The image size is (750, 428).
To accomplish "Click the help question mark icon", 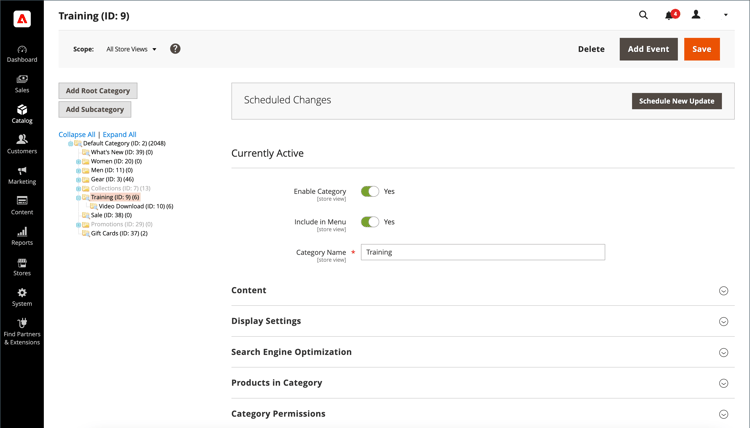I will (x=175, y=49).
